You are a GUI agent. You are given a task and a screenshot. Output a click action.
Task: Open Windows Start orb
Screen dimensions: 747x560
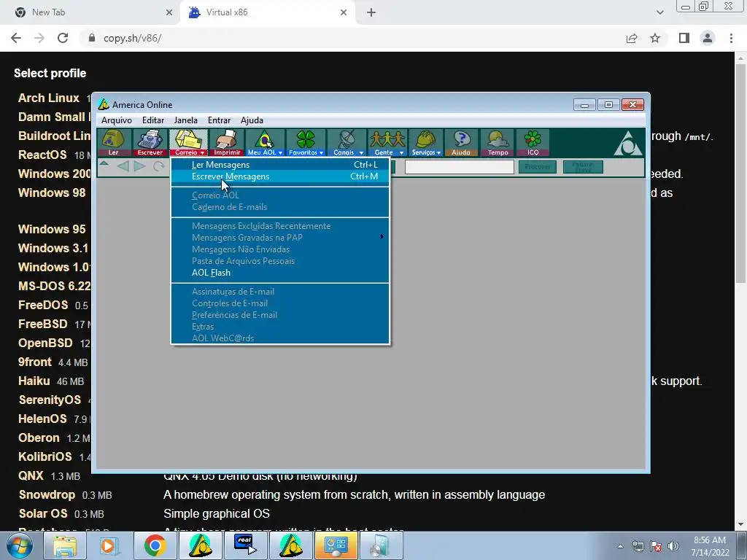click(x=20, y=545)
